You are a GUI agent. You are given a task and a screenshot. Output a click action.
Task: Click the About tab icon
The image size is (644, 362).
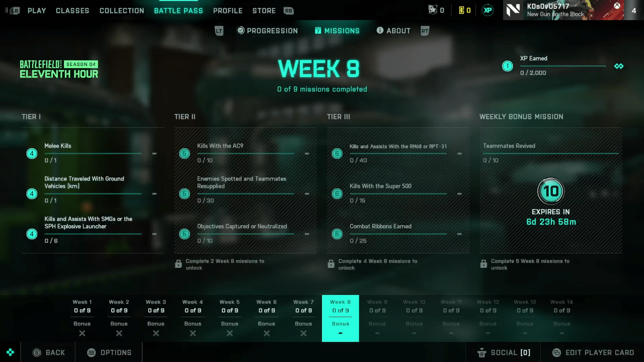tap(379, 31)
